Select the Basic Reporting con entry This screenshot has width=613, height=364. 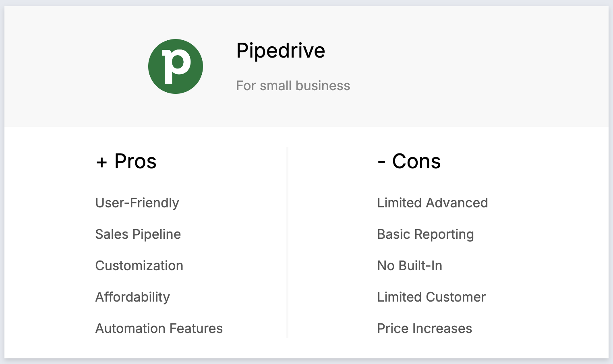[x=425, y=234]
